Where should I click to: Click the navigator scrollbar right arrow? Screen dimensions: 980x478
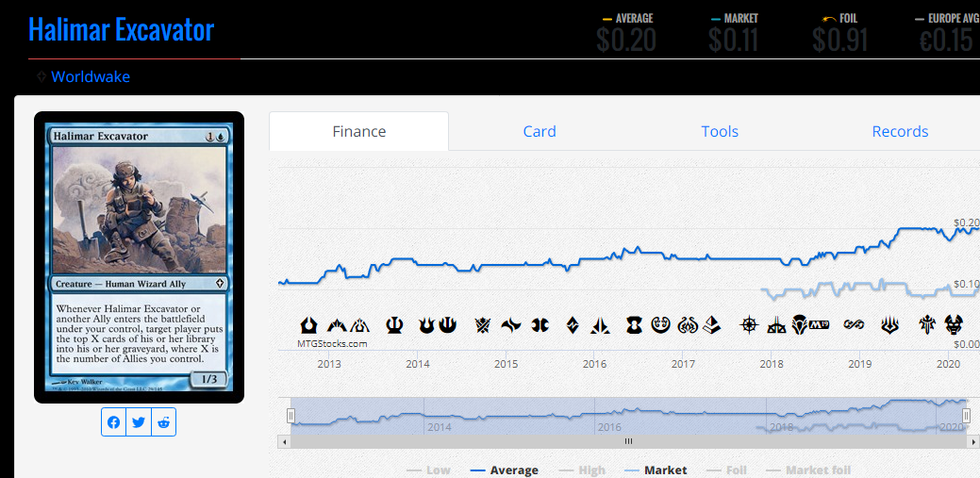pyautogui.click(x=972, y=441)
